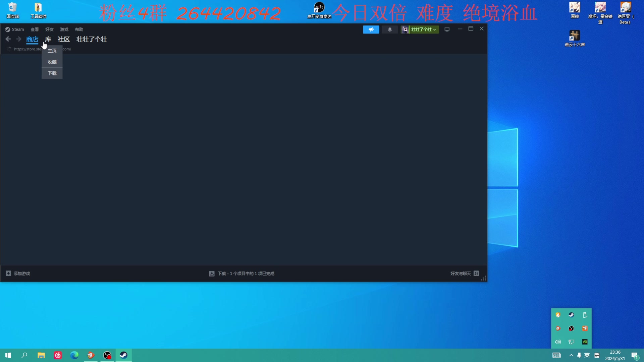Open the 帮助 menu
The height and width of the screenshot is (362, 644).
(79, 29)
